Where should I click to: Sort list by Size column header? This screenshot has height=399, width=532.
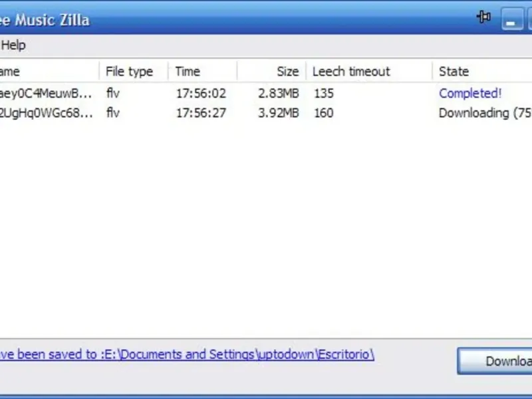coord(271,71)
